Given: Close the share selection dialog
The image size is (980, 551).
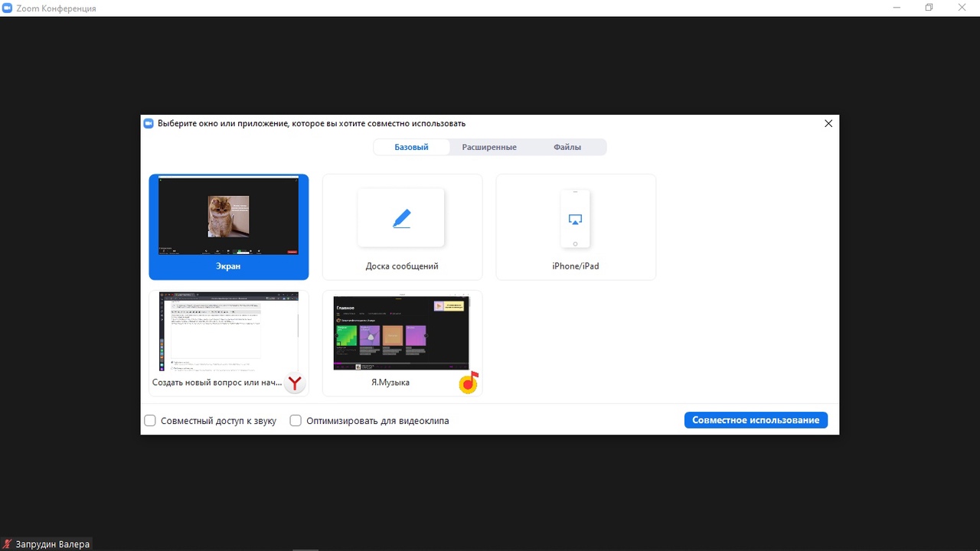Looking at the screenshot, I should (x=828, y=123).
